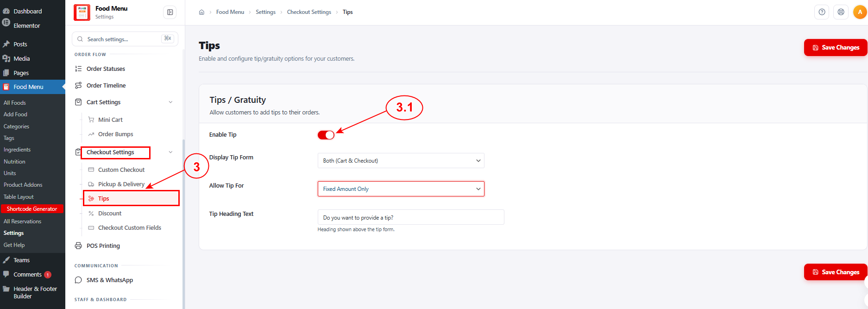Open Allow Tip For dropdown
This screenshot has height=309, width=868.
pyautogui.click(x=401, y=189)
